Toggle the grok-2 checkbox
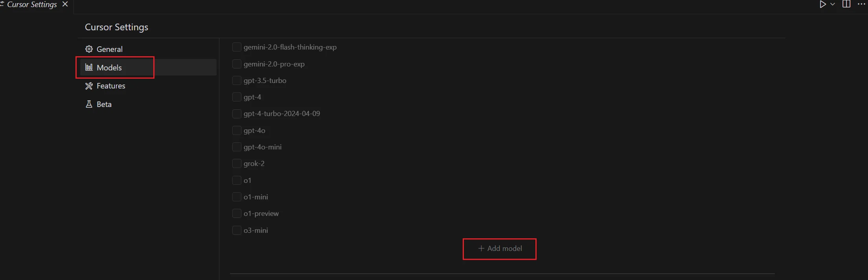Viewport: 868px width, 280px height. (237, 163)
